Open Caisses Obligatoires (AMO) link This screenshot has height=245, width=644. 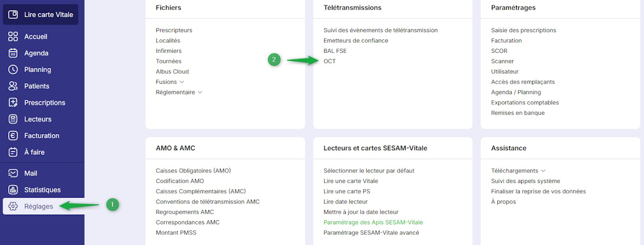(x=193, y=171)
